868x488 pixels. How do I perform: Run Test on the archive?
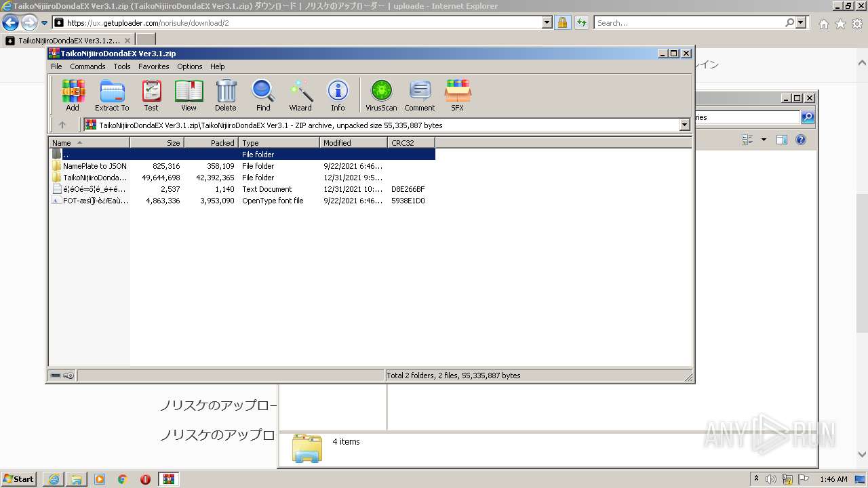pos(151,95)
